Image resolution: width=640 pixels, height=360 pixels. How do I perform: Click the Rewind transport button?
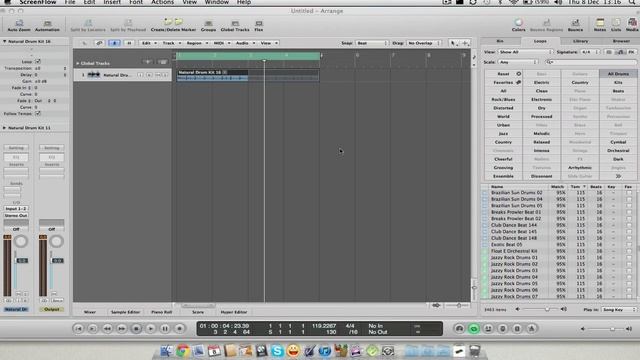[x=107, y=329]
